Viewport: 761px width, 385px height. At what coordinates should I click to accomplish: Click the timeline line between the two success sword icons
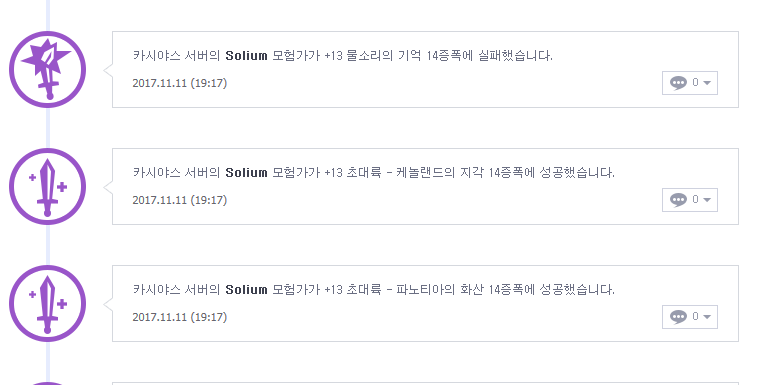(48, 245)
